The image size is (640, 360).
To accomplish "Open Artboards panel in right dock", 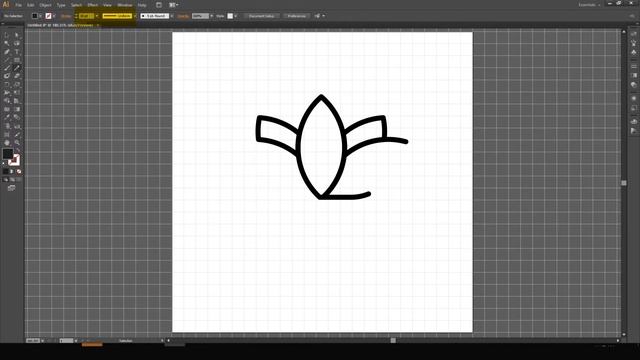I will pyautogui.click(x=633, y=131).
